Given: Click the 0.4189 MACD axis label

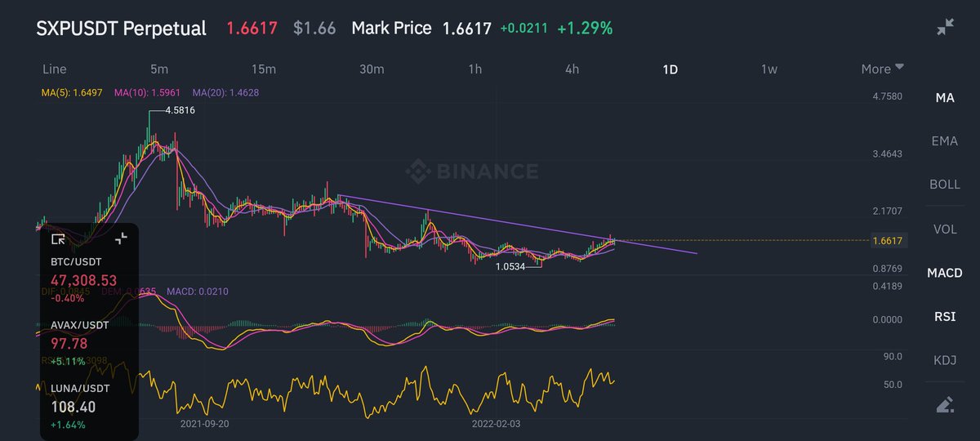Looking at the screenshot, I should click(x=886, y=286).
